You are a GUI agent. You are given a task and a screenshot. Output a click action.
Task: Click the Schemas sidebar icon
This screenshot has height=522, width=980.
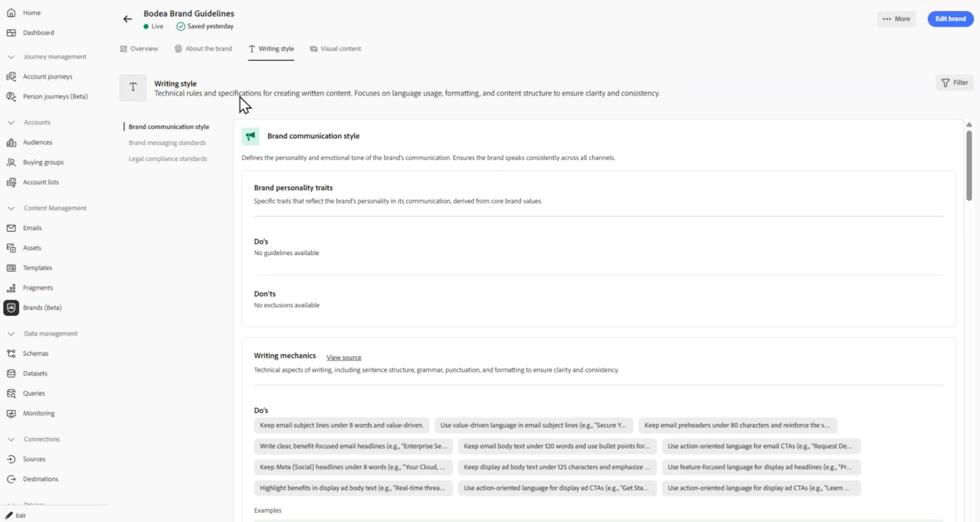11,353
